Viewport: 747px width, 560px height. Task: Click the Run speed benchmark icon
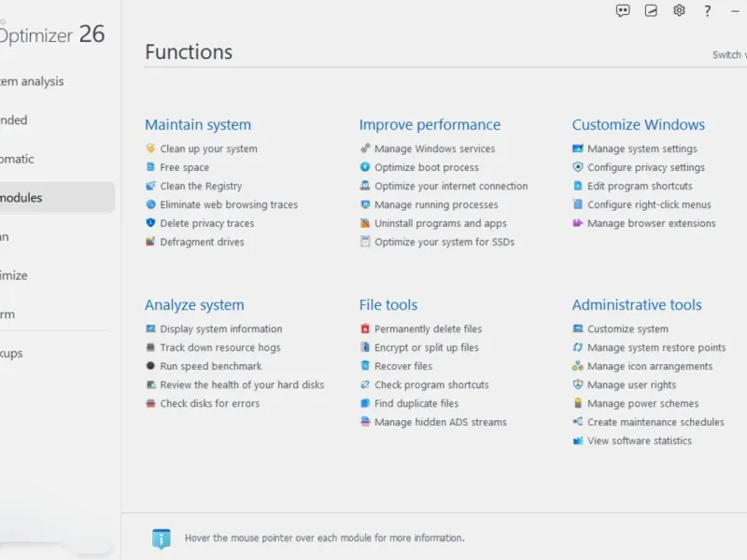(151, 366)
